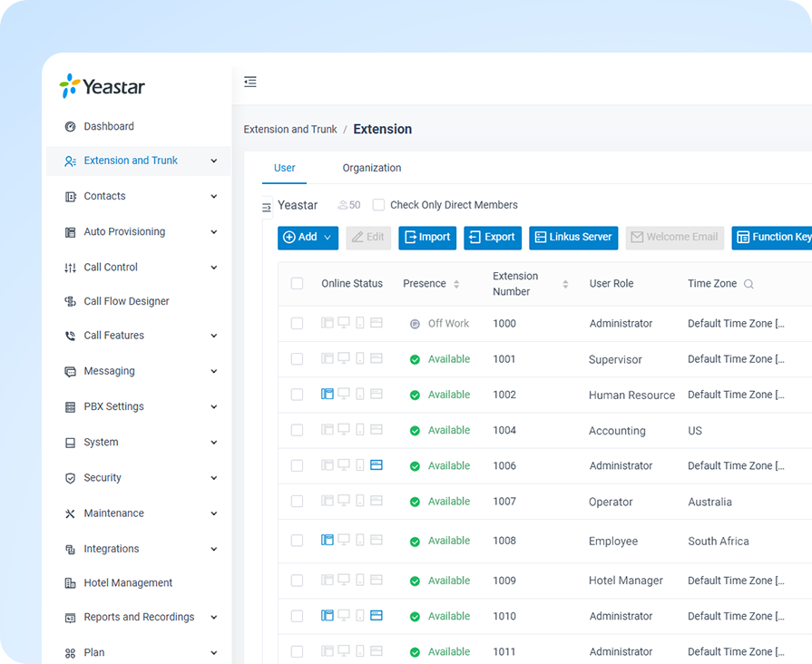This screenshot has width=812, height=664.
Task: Click the sidebar collapse icon at top
Action: (250, 82)
